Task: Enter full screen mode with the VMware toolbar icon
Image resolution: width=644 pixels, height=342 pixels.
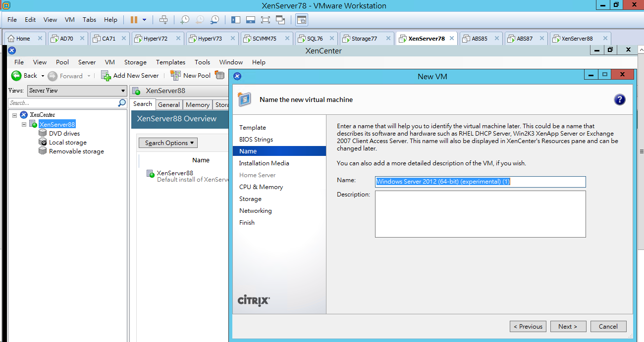Action: (266, 20)
